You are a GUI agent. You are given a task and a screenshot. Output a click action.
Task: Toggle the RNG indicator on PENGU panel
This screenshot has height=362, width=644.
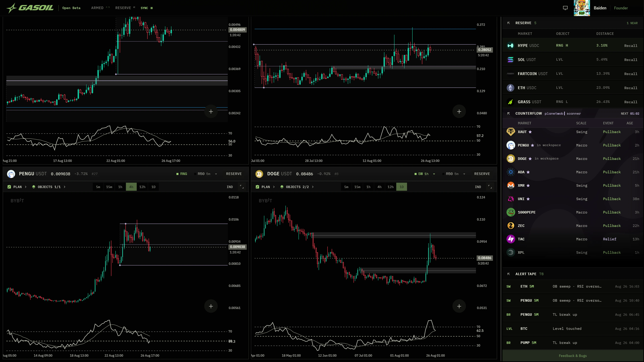coord(182,174)
